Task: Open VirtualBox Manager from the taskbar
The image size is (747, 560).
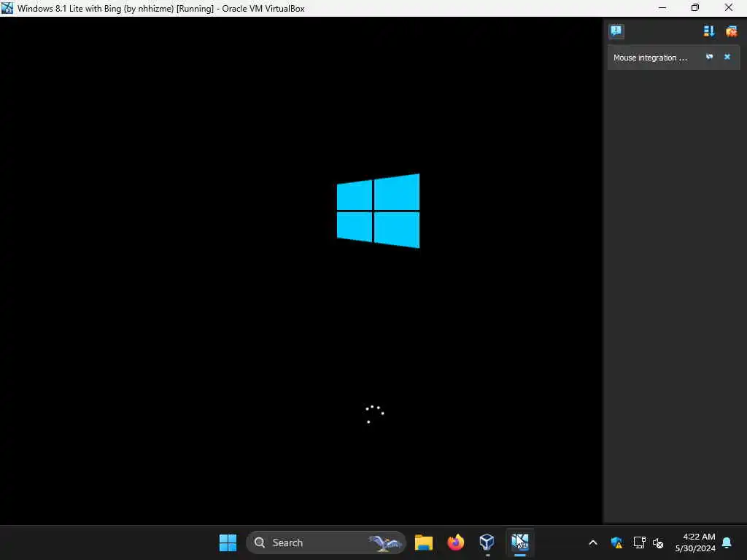Action: tap(487, 542)
